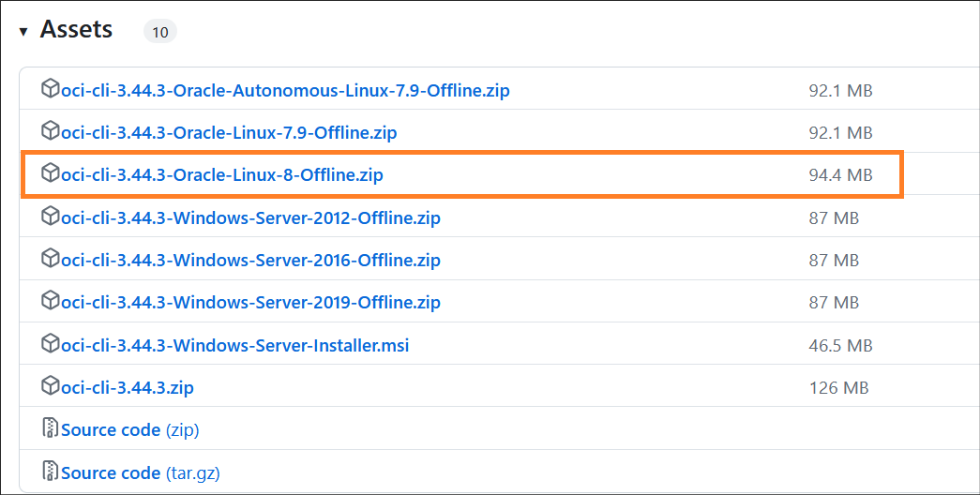The height and width of the screenshot is (495, 980).
Task: Click package icon beside oci-cli-3.44.3.zip
Action: [50, 386]
